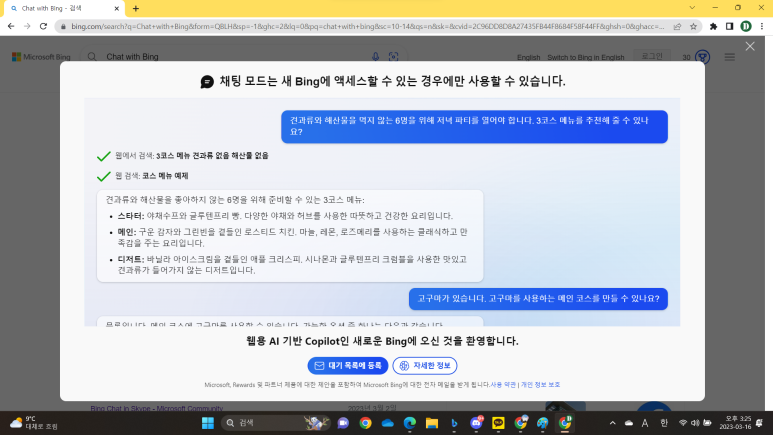Image resolution: width=773 pixels, height=435 pixels.
Task: Open the 사용 약관 link
Action: click(x=503, y=385)
